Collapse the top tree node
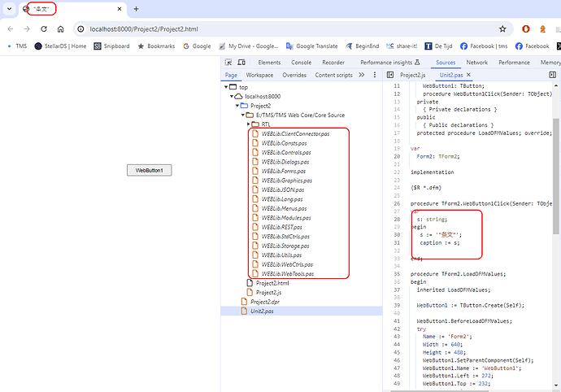561x392 pixels. tap(226, 87)
